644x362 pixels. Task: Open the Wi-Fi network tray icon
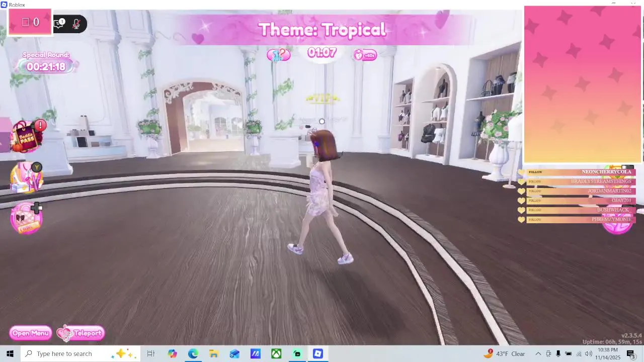click(579, 353)
